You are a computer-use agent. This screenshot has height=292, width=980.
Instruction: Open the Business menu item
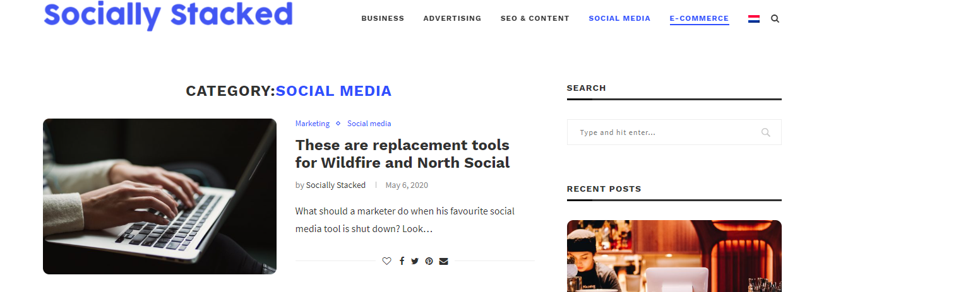point(383,18)
